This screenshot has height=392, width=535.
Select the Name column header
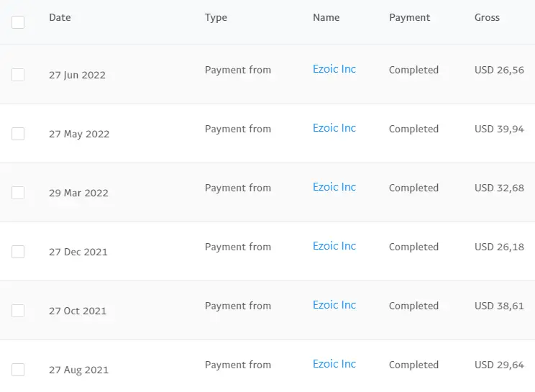click(326, 17)
